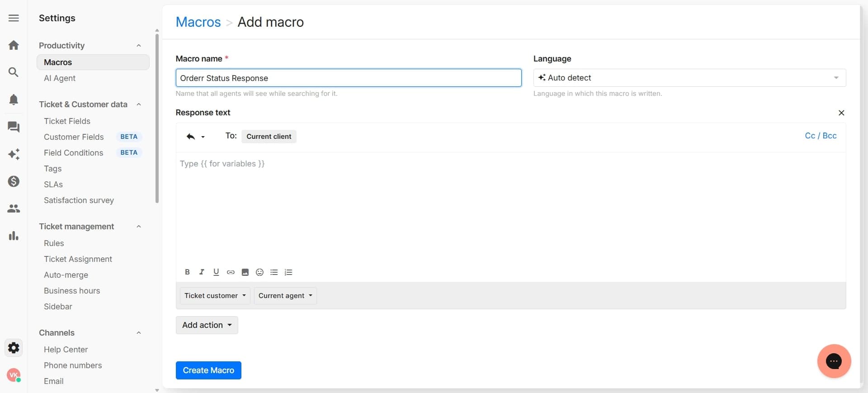Open Language Auto detect dropdown
This screenshot has height=393, width=868.
(x=689, y=78)
